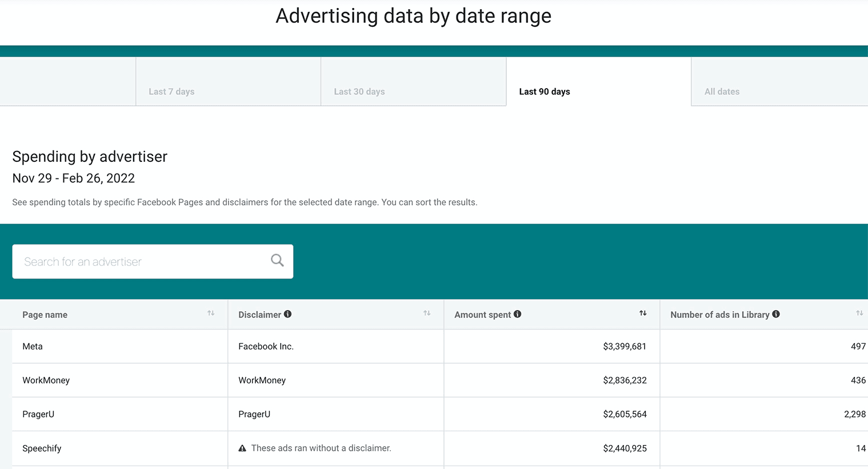Open the PragerU page name
The width and height of the screenshot is (868, 469).
38,414
